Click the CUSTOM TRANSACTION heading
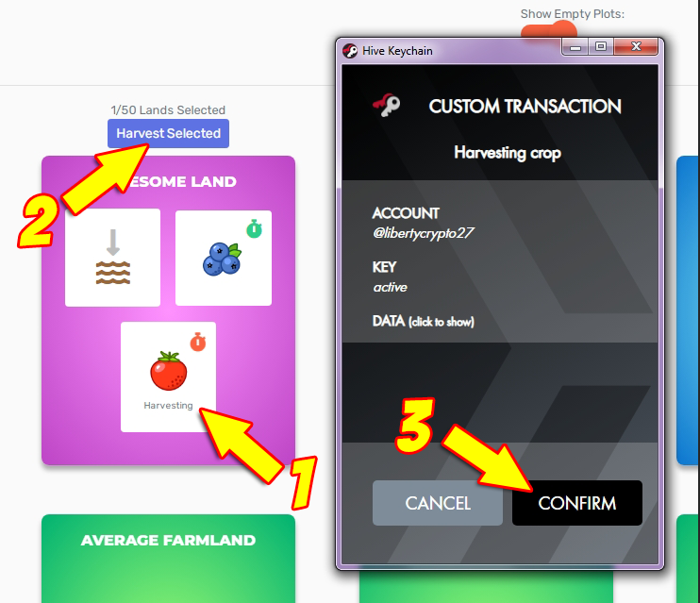Image resolution: width=700 pixels, height=603 pixels. 525,107
